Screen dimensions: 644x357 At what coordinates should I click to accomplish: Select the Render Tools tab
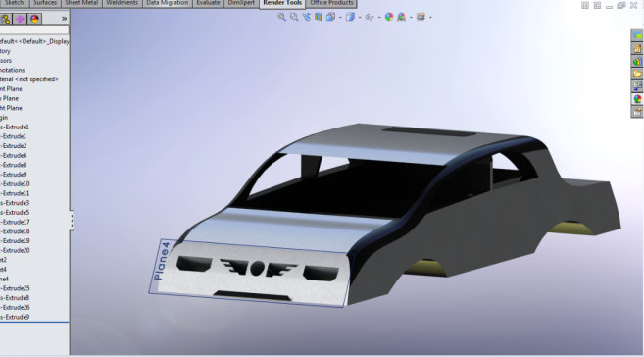[282, 3]
